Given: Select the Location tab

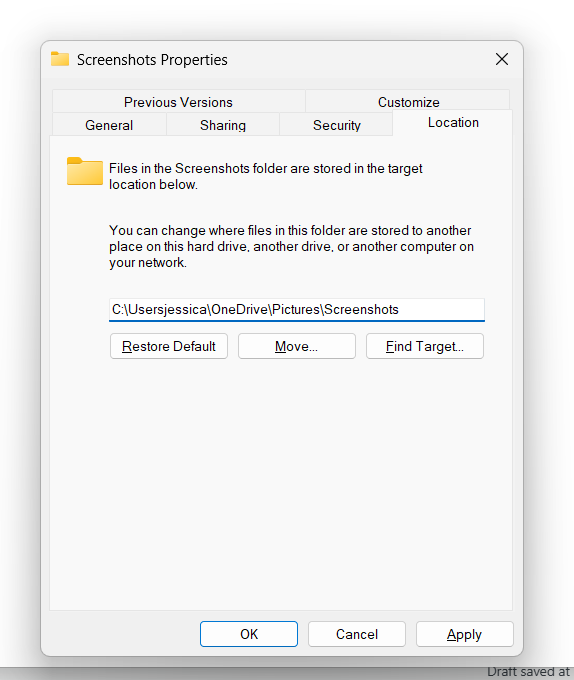Looking at the screenshot, I should tap(453, 123).
